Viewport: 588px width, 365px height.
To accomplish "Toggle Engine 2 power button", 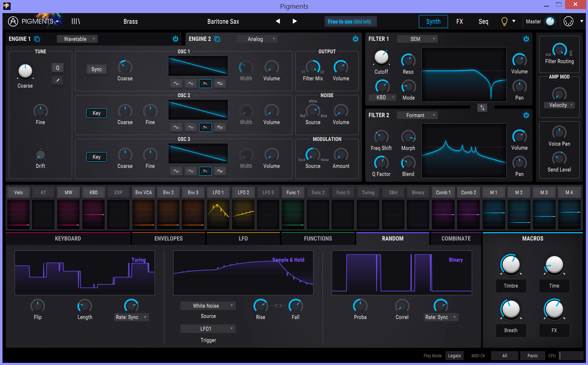I will click(355, 39).
